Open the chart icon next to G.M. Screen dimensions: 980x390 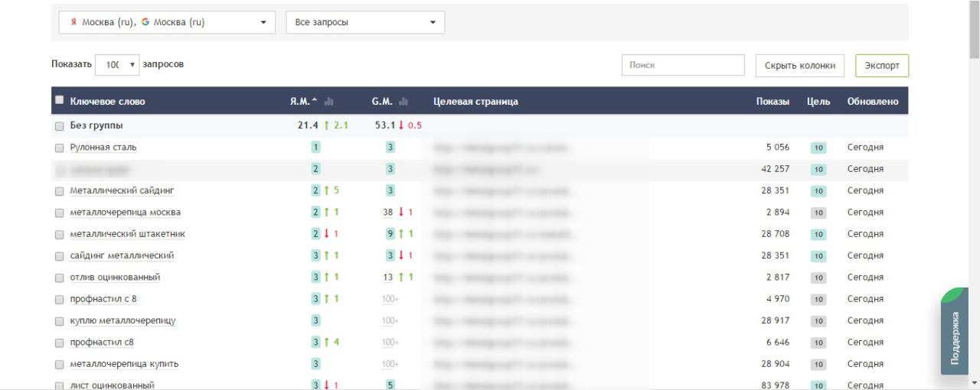(403, 102)
